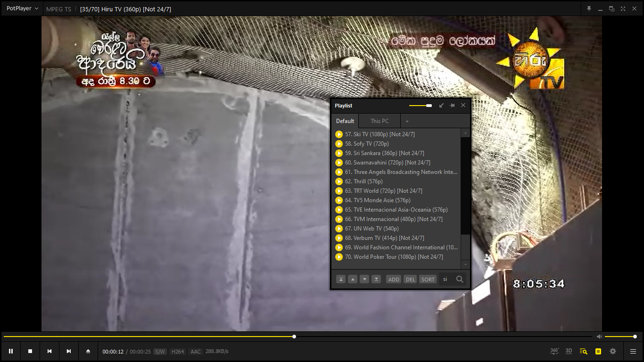Click the DEL button in the playlist
The height and width of the screenshot is (362, 644).
410,279
